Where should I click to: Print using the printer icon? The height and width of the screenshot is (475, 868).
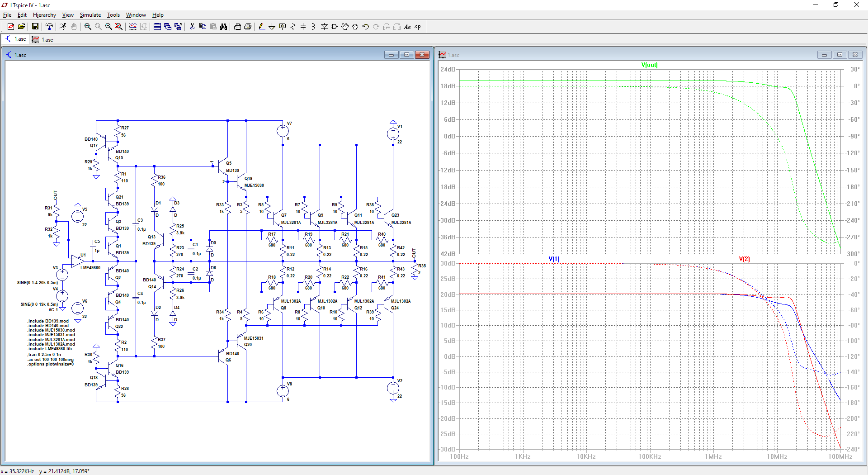click(248, 27)
